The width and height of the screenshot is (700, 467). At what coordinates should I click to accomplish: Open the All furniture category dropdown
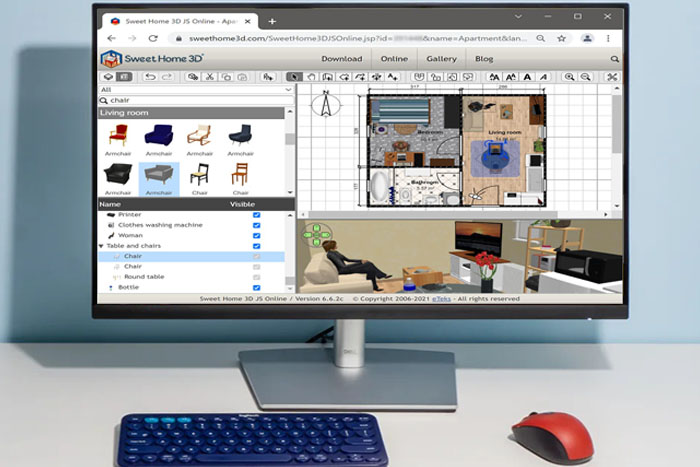pyautogui.click(x=195, y=89)
